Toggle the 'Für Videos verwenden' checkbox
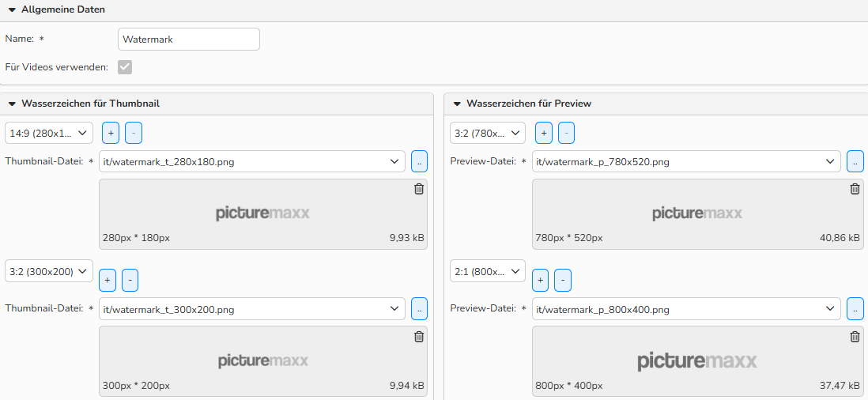868x400 pixels. [x=125, y=67]
